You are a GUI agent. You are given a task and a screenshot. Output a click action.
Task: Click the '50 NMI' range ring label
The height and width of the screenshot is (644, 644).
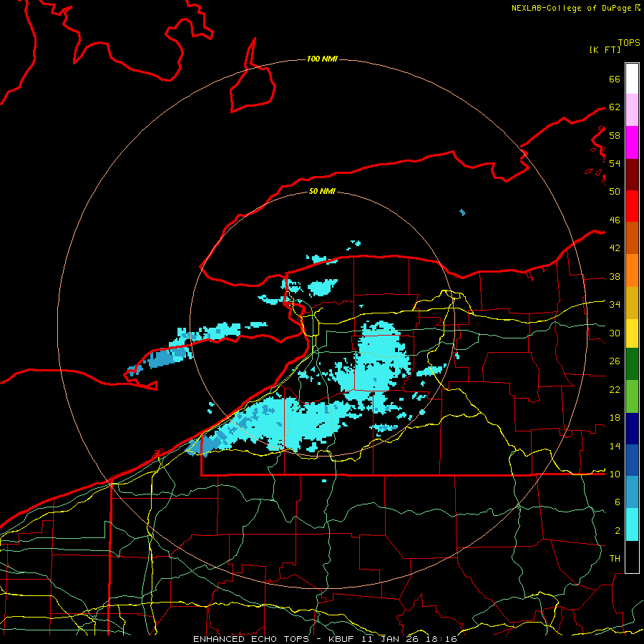pos(322,191)
